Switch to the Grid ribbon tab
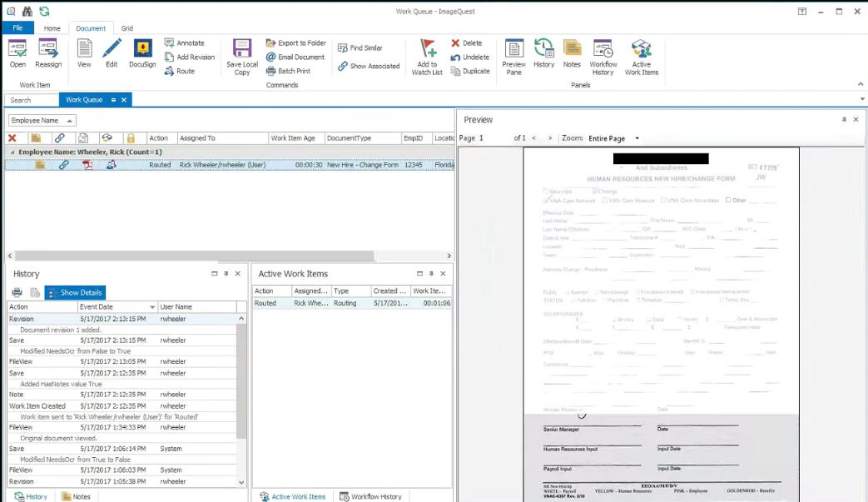Image resolution: width=868 pixels, height=502 pixels. pos(126,28)
